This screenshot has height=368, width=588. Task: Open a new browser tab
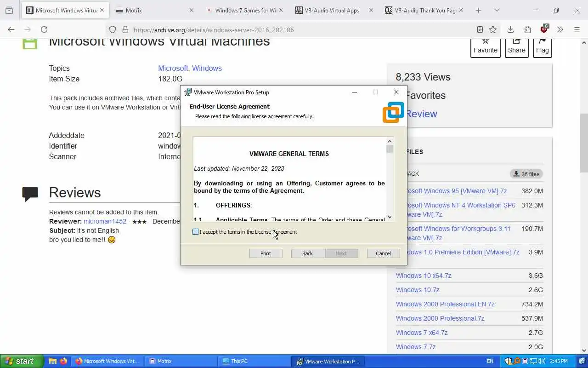(478, 10)
